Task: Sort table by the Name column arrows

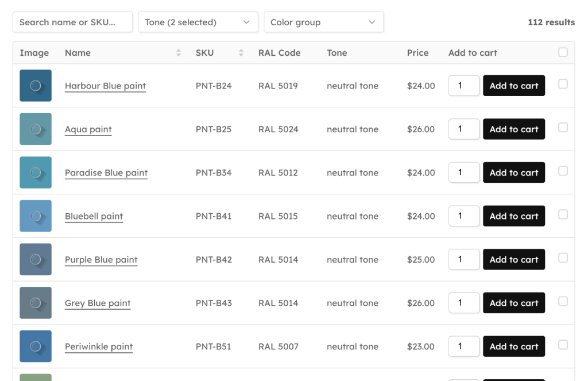Action: [177, 52]
